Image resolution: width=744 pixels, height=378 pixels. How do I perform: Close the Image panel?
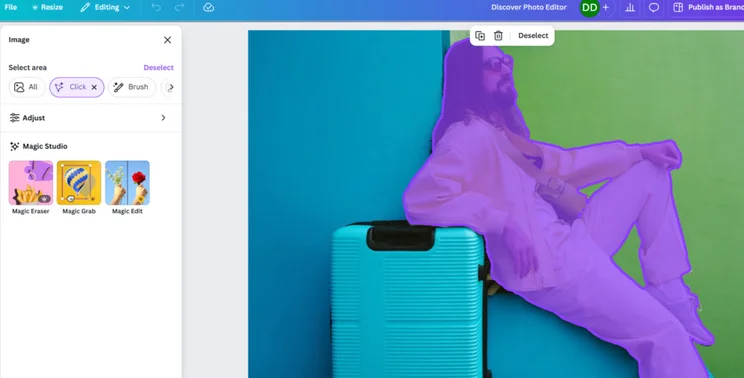(x=167, y=40)
